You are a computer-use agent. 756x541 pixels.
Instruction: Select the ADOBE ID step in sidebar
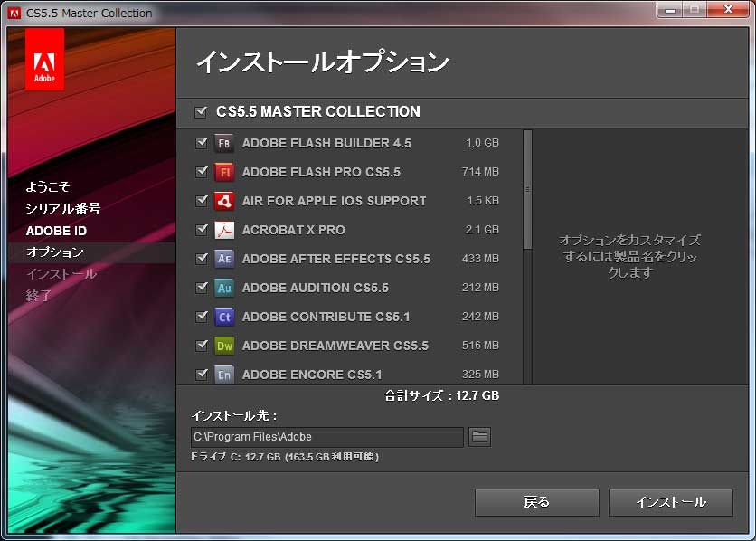tap(56, 231)
